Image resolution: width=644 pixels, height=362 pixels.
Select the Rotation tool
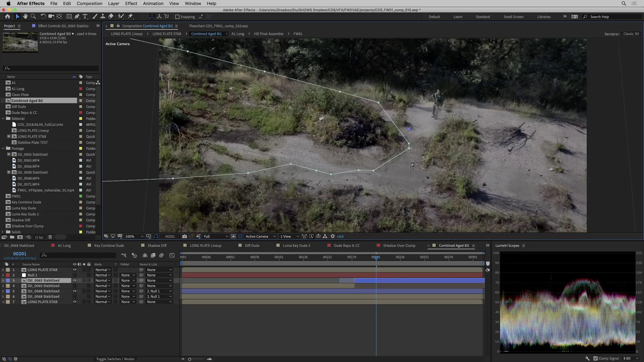(43, 16)
